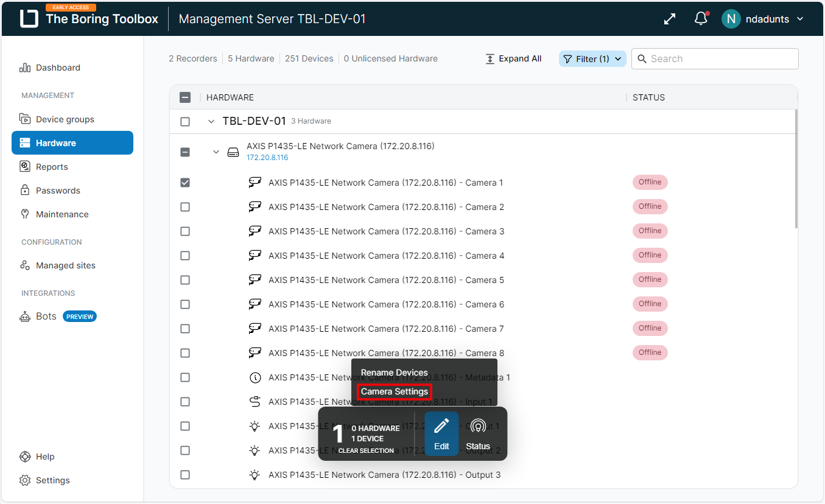Click the Camera 7 camera icon
825x504 pixels.
point(255,328)
